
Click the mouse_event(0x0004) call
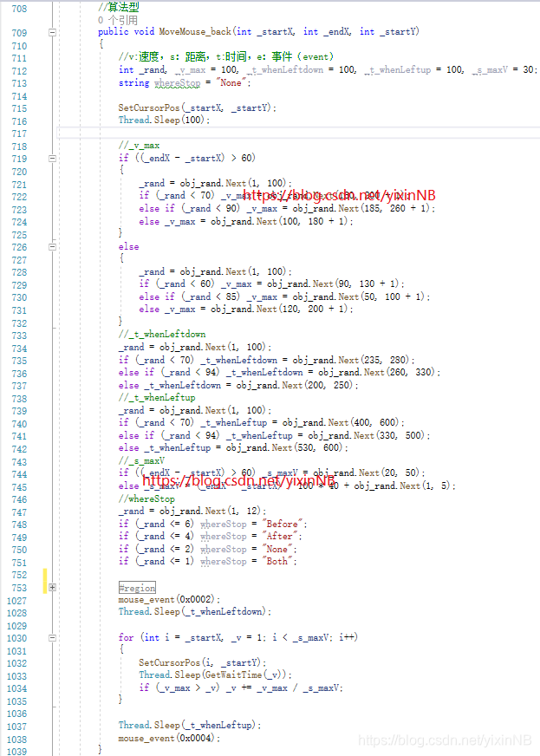169,738
